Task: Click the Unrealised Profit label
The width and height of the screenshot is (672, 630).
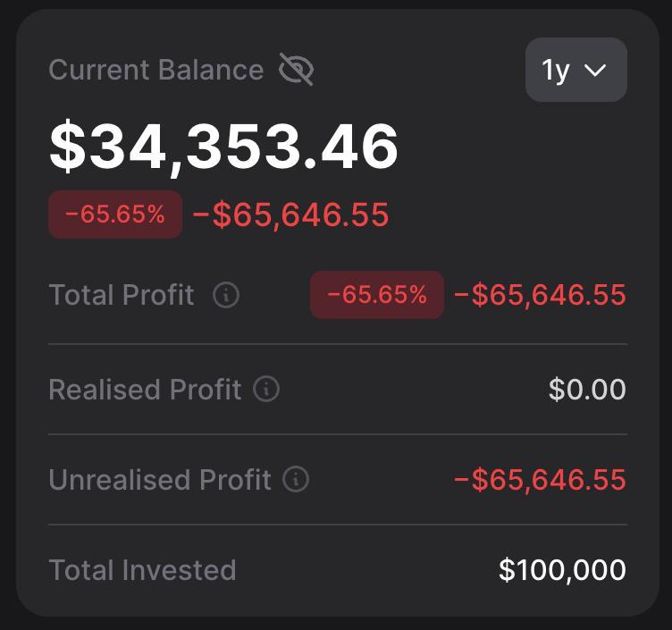Action: click(160, 479)
